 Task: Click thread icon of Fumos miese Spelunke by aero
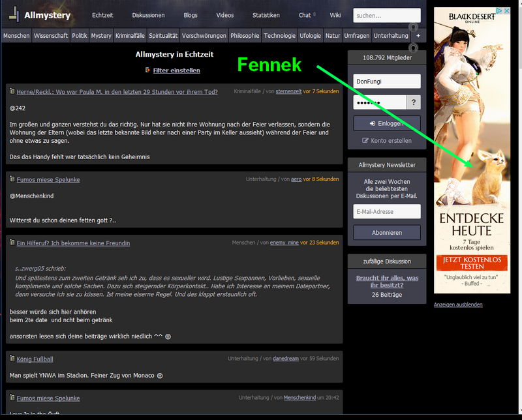coord(12,179)
